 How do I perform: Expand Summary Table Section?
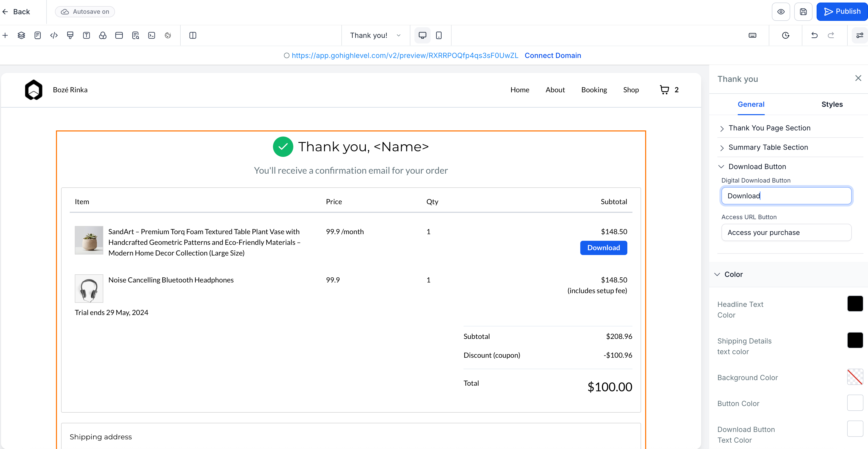point(768,147)
